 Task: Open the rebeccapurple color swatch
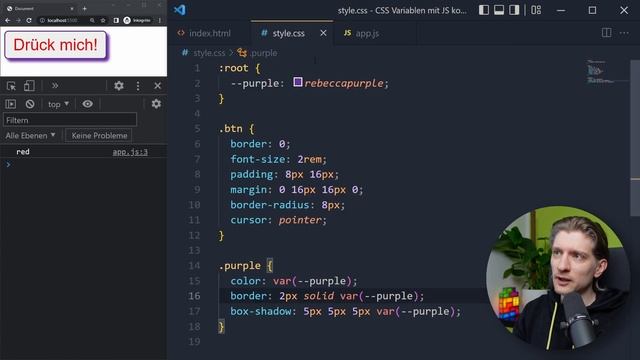pos(298,82)
